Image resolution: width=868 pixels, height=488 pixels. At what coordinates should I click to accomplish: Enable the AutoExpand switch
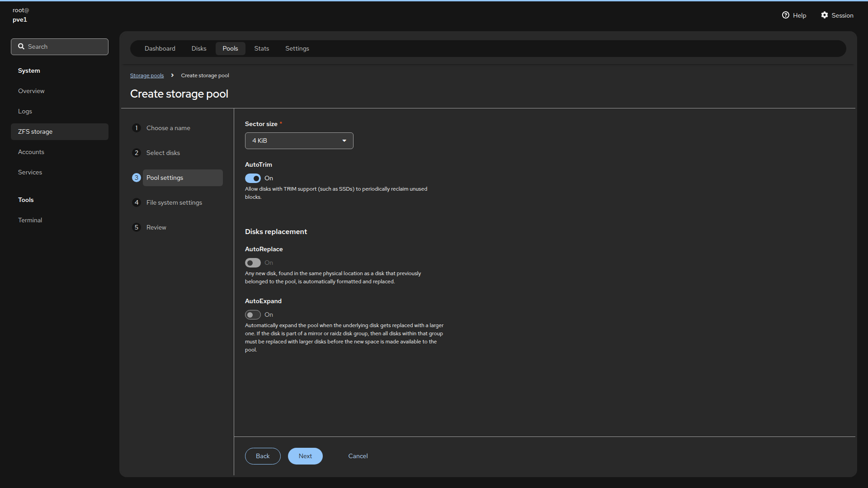pyautogui.click(x=253, y=315)
